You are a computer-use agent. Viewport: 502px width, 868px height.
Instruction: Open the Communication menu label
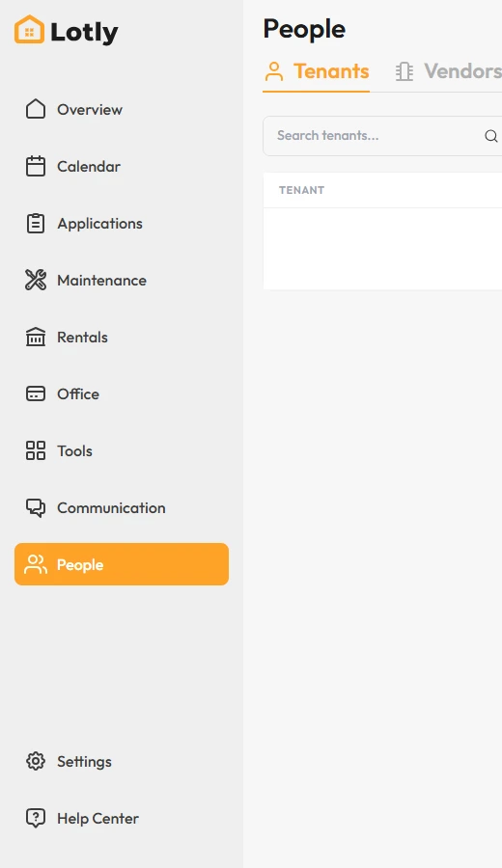point(111,507)
